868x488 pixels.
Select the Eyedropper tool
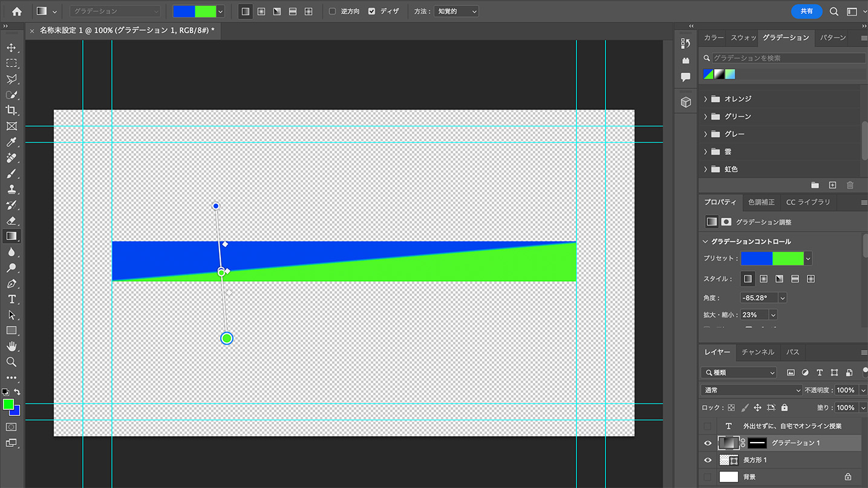12,142
